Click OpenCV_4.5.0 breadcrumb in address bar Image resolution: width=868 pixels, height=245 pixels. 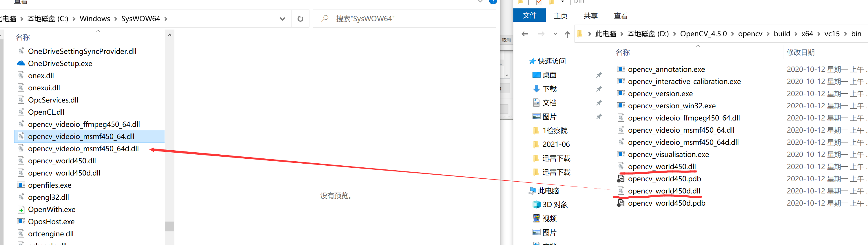[703, 34]
